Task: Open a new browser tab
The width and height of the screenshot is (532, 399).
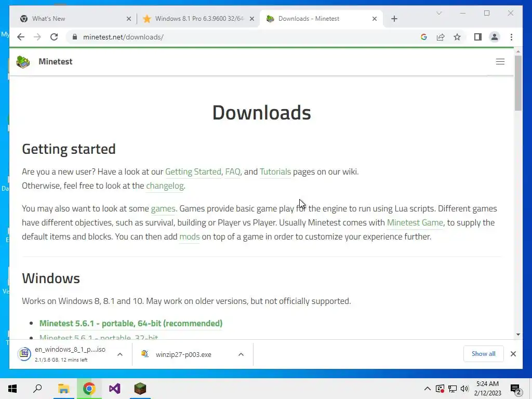Action: tap(394, 19)
